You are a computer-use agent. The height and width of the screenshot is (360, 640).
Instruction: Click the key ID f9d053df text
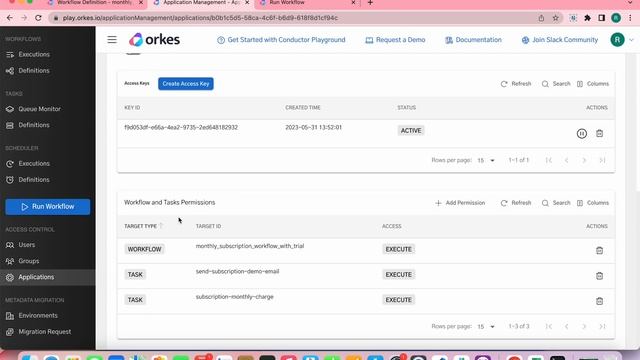tap(181, 127)
